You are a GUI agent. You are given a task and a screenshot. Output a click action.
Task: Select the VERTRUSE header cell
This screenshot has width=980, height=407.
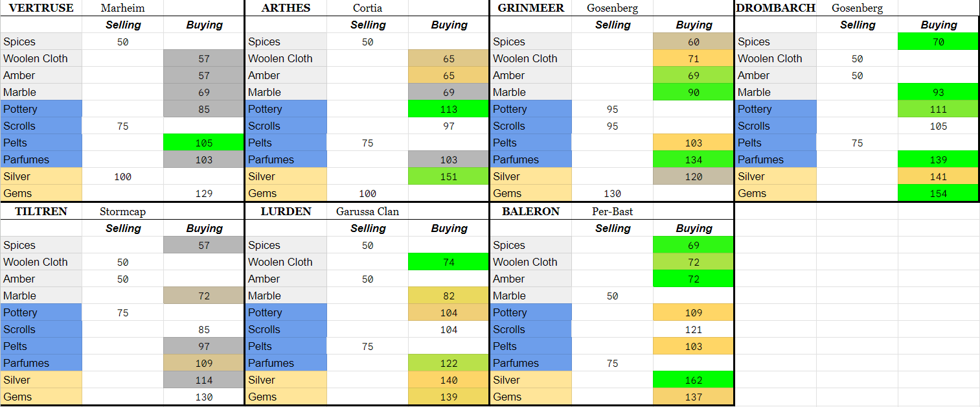coord(41,8)
